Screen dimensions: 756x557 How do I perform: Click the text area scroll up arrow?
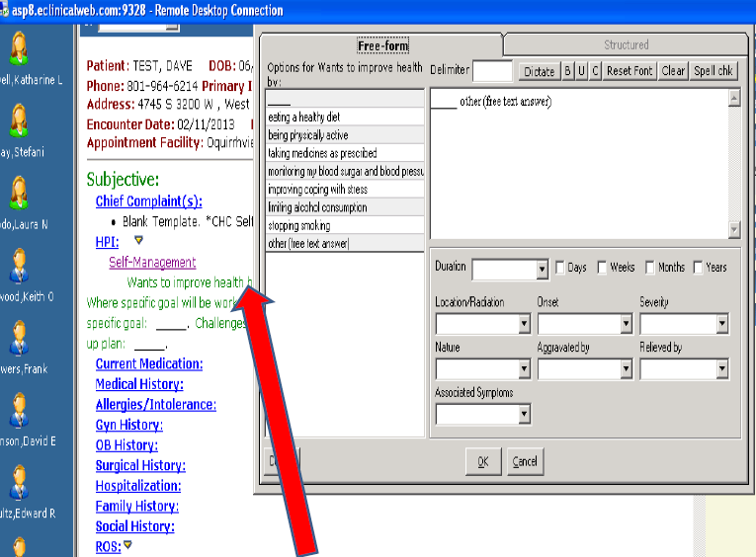(734, 99)
